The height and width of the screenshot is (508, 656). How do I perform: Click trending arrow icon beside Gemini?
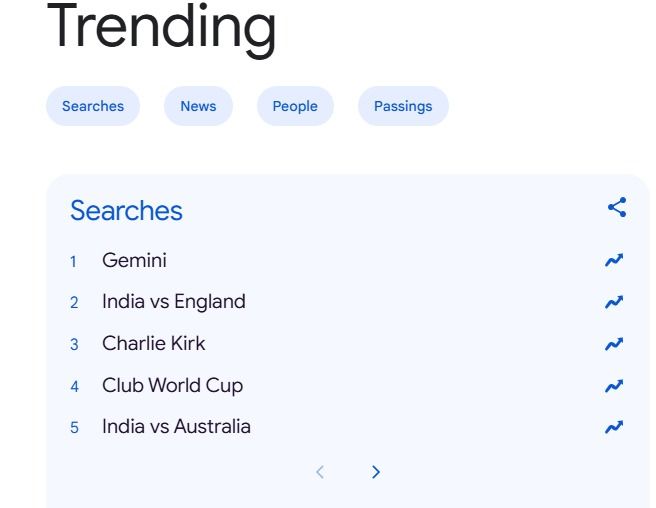pyautogui.click(x=614, y=261)
